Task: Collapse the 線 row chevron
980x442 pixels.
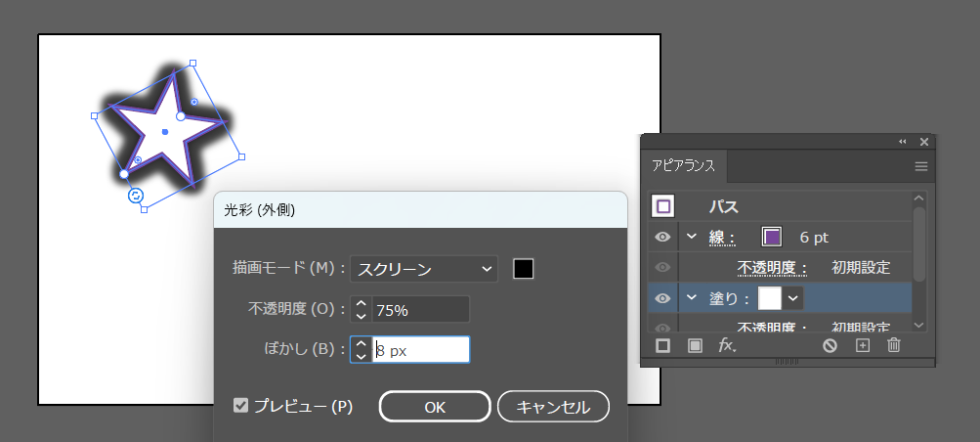Action: pyautogui.click(x=692, y=237)
